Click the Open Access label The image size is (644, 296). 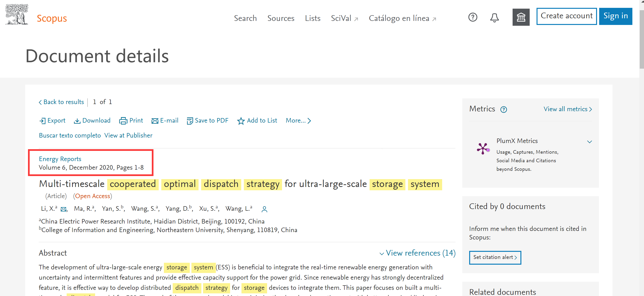pyautogui.click(x=93, y=196)
